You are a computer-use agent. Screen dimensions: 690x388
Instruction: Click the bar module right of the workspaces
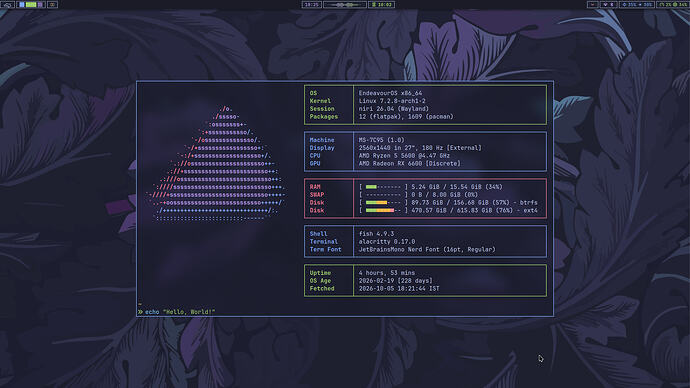[52, 4]
